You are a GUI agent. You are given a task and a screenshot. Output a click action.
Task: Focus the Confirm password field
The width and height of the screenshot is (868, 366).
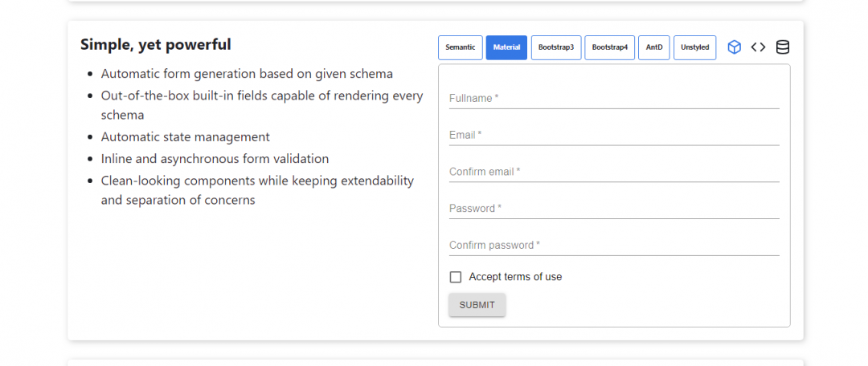click(x=614, y=246)
